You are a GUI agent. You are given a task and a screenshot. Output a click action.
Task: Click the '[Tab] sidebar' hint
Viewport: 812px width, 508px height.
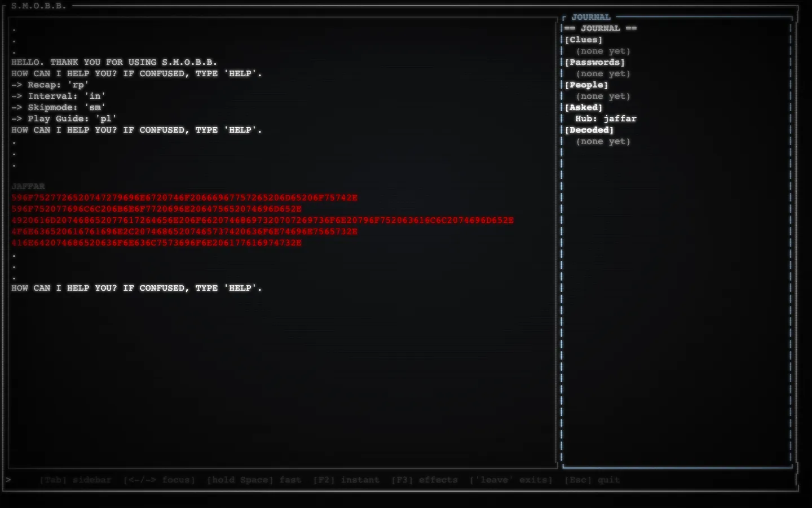click(76, 480)
